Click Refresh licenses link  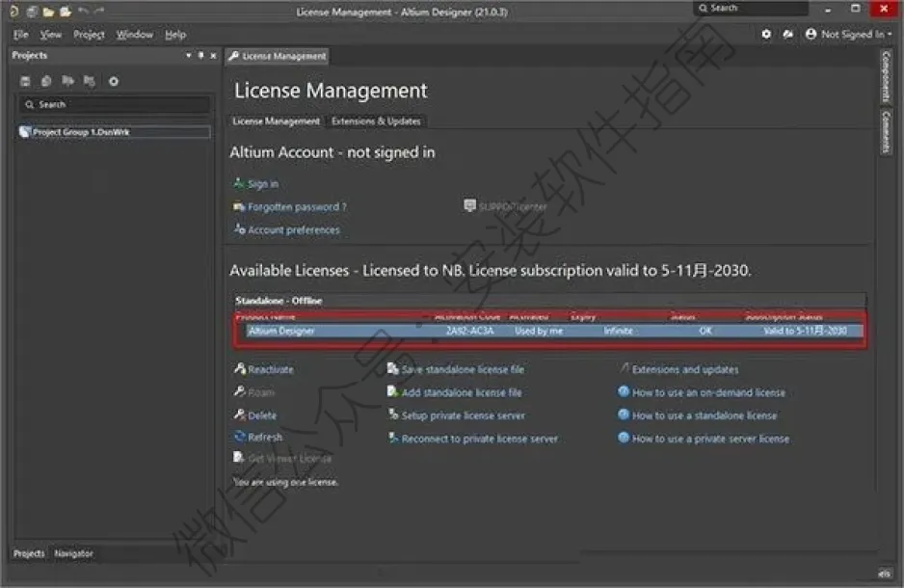point(265,437)
